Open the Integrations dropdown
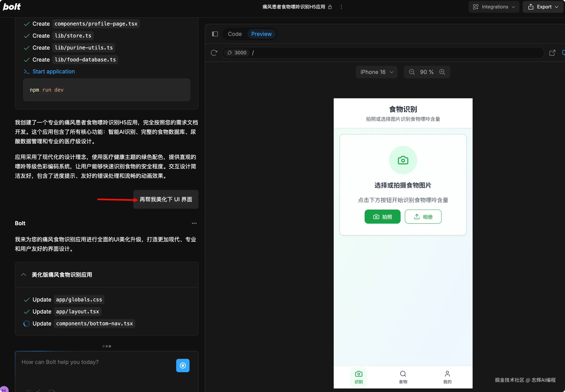Image resolution: width=565 pixels, height=392 pixels. click(494, 7)
